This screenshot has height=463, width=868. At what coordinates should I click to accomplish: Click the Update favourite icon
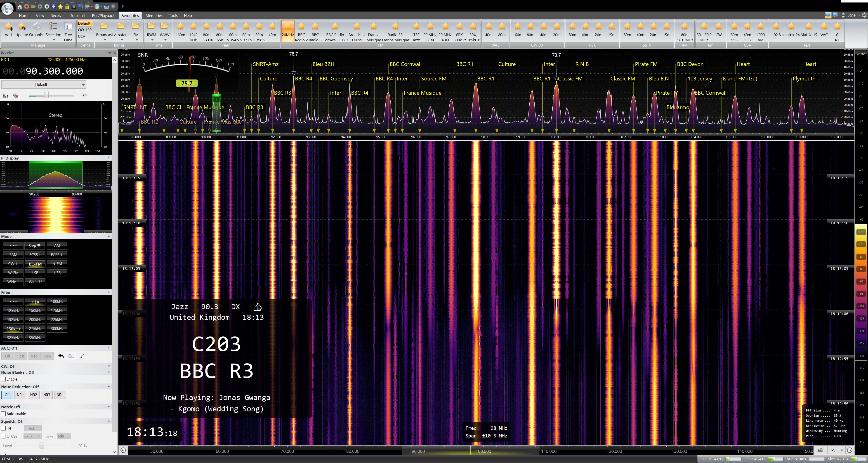point(21,27)
